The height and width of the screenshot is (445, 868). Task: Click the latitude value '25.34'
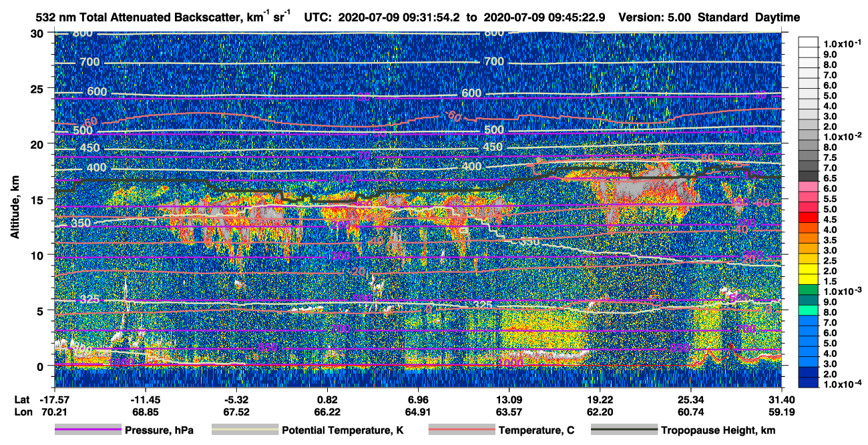pyautogui.click(x=690, y=399)
